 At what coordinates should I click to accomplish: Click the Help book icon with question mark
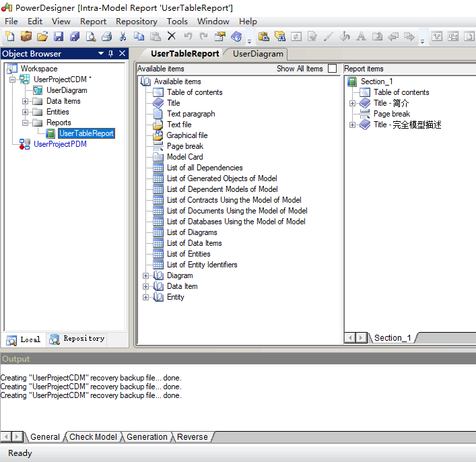(236, 36)
